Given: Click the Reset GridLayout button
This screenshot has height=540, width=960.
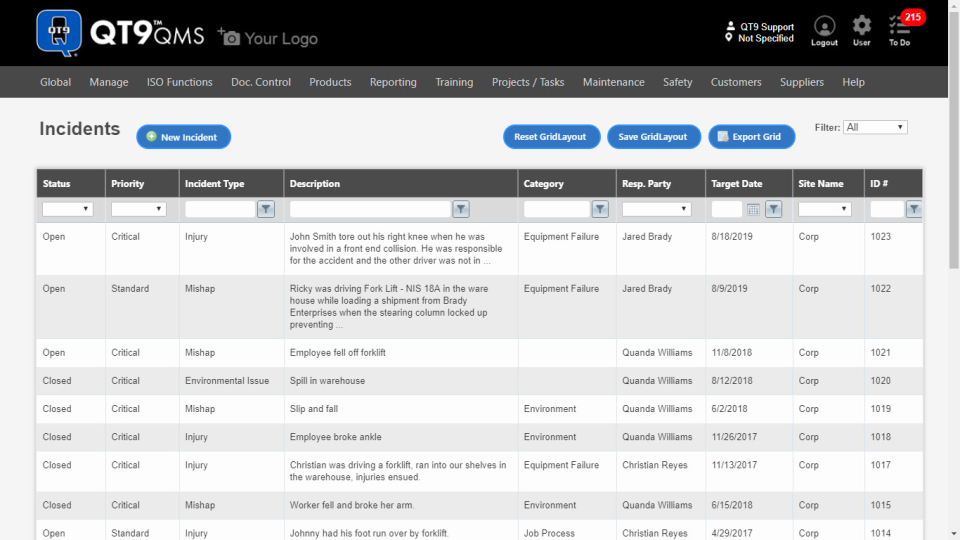Looking at the screenshot, I should (x=551, y=137).
